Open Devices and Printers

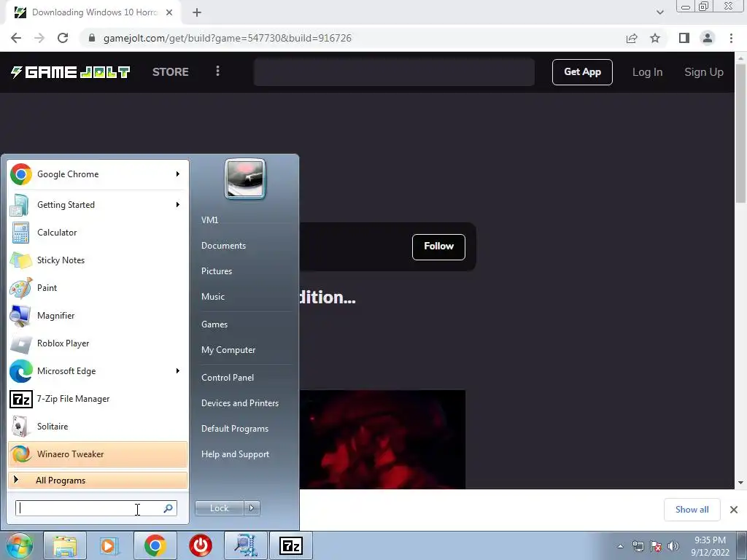[x=239, y=403]
